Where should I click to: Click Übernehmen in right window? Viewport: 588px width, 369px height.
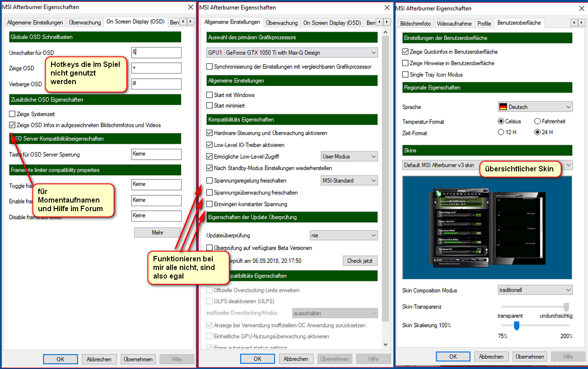tap(530, 357)
